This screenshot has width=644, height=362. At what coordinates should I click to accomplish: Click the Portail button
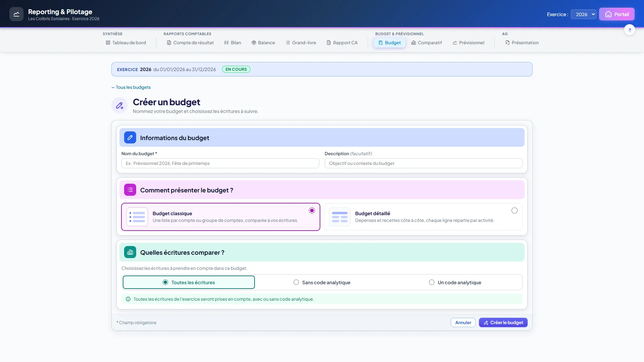coord(617,14)
